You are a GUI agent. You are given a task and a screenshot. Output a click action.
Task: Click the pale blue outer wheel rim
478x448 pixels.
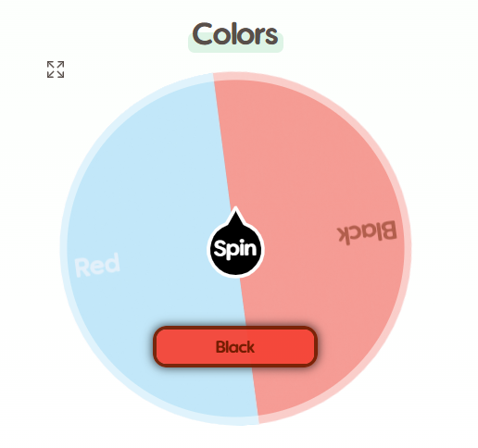pyautogui.click(x=63, y=247)
